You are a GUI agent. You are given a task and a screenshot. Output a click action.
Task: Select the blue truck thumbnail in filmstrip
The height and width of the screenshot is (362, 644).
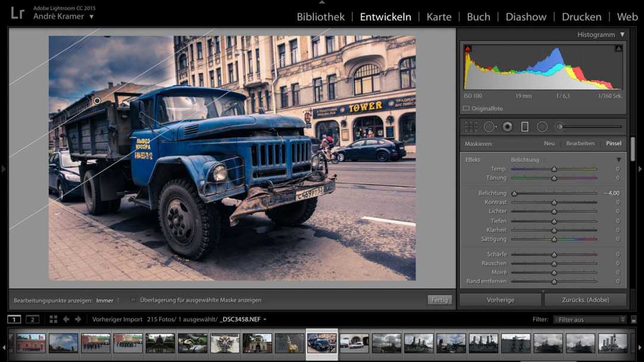pyautogui.click(x=321, y=343)
